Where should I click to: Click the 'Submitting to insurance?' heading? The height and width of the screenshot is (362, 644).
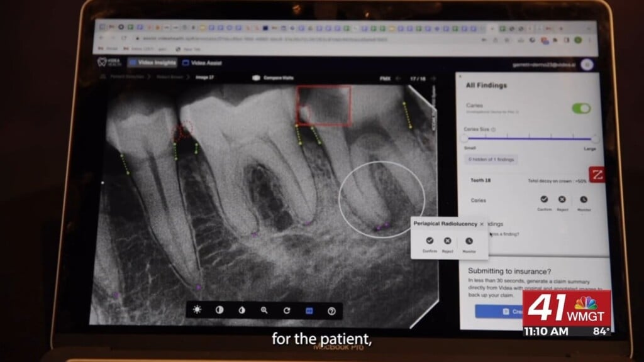[509, 271]
